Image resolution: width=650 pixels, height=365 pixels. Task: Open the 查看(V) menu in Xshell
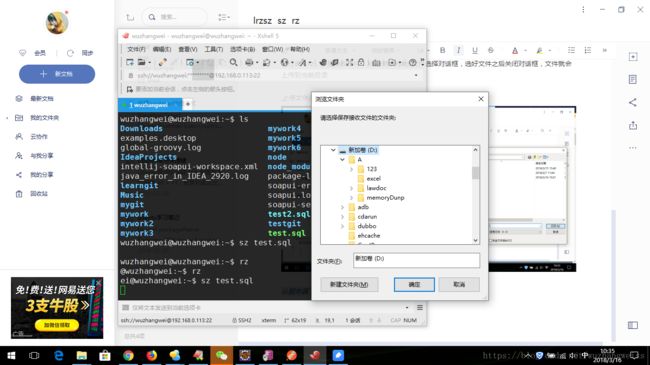pos(187,49)
